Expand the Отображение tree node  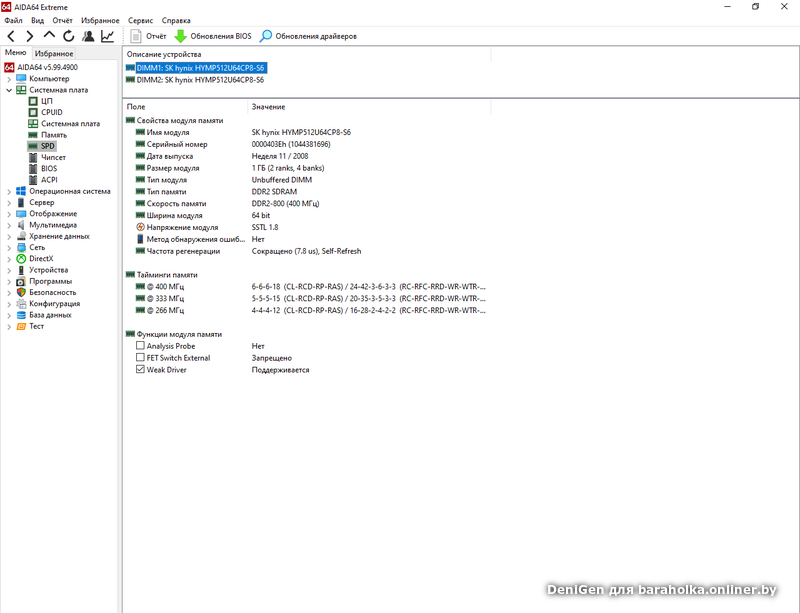9,214
